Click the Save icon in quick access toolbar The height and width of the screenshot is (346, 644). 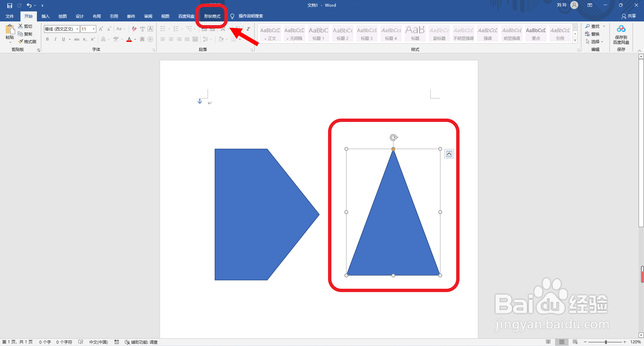[x=10, y=5]
